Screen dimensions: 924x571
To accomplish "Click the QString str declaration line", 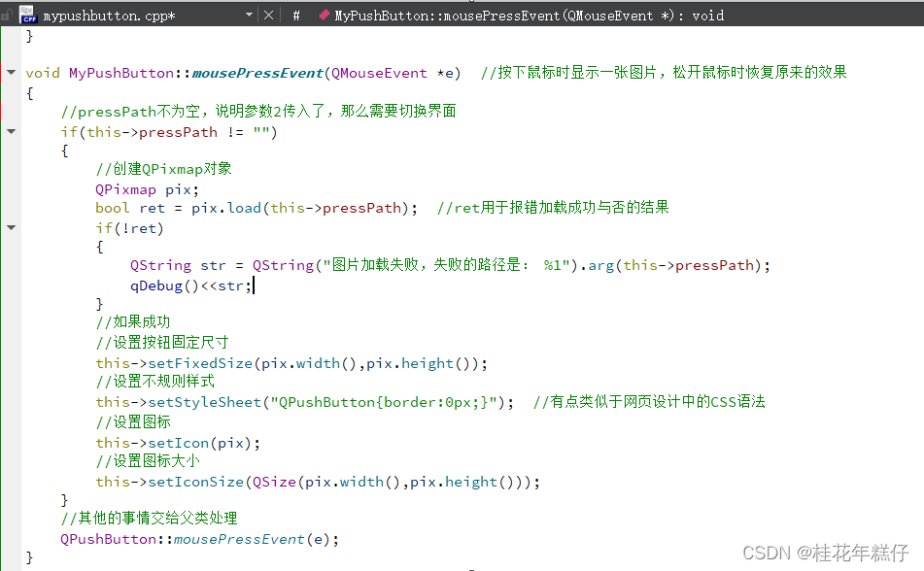I will [x=450, y=266].
